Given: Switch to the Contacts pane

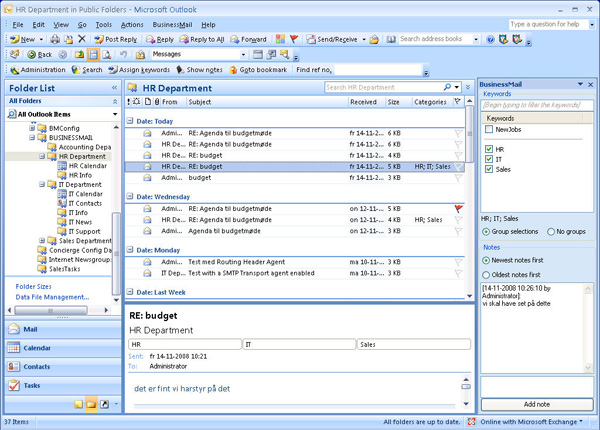Looking at the screenshot, I should coord(63,366).
